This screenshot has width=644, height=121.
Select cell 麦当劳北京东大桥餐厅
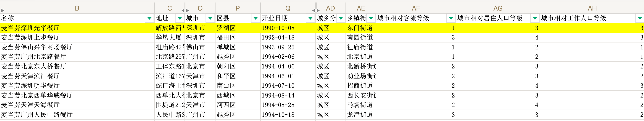click(x=77, y=66)
